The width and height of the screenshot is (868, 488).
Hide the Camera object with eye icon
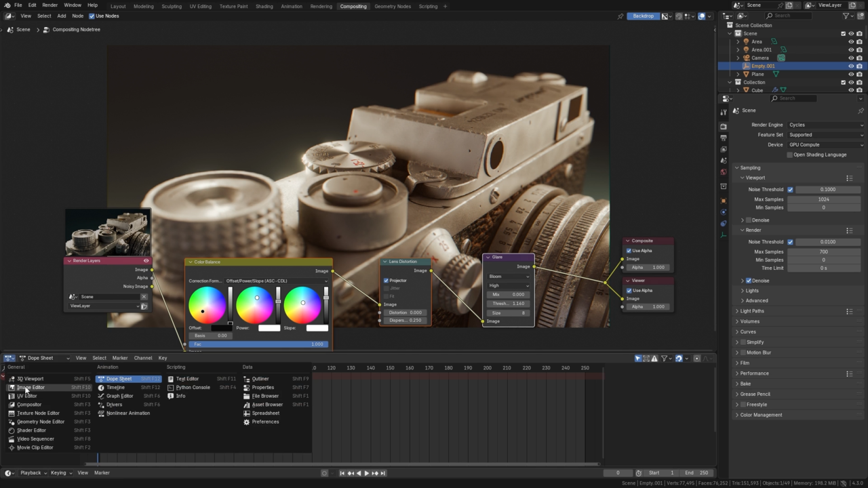point(851,58)
